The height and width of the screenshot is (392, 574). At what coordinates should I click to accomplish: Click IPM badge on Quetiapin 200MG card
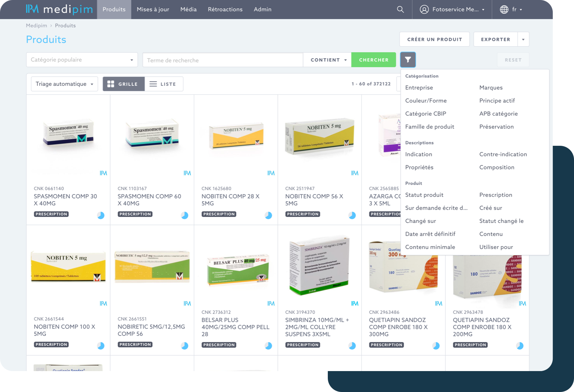click(522, 303)
